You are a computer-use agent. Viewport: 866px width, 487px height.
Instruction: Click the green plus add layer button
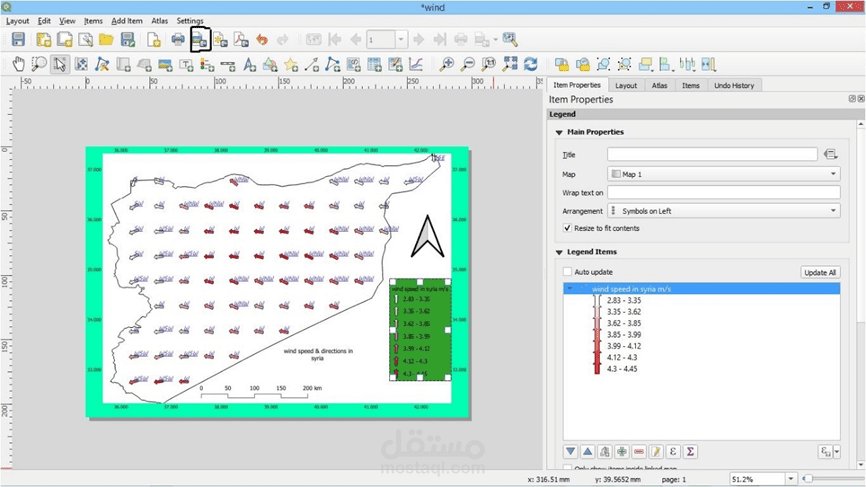pyautogui.click(x=622, y=452)
